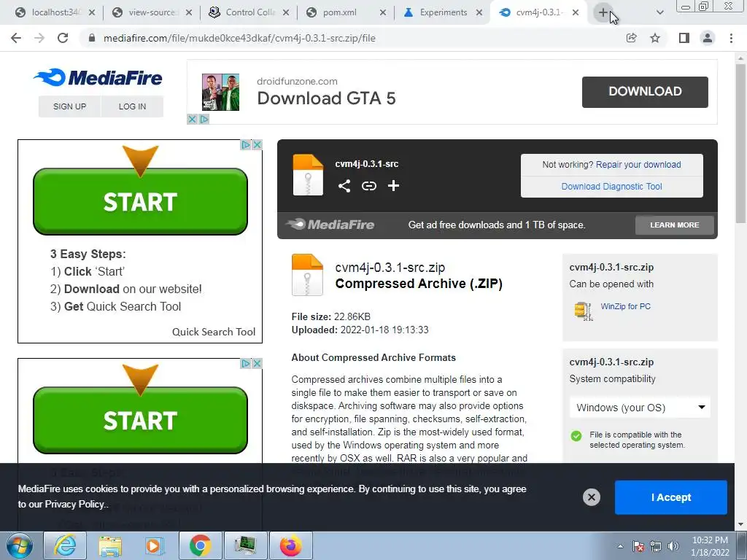Open the Chrome profile avatar
This screenshot has height=560, width=747.
708,38
